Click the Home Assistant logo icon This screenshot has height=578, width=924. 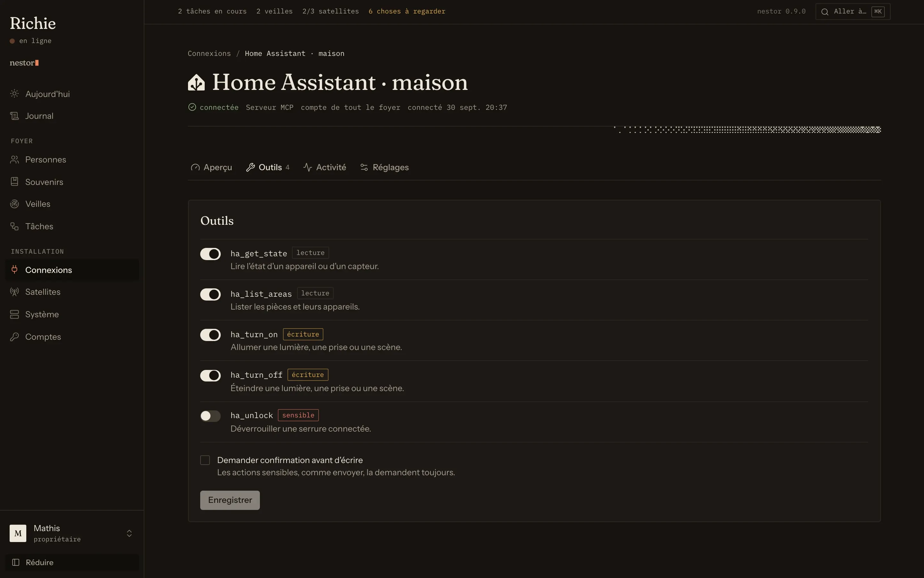pos(196,82)
